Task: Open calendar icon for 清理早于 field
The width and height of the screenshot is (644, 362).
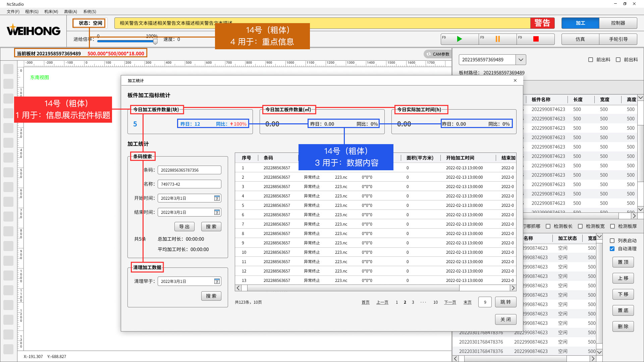Action: point(217,281)
